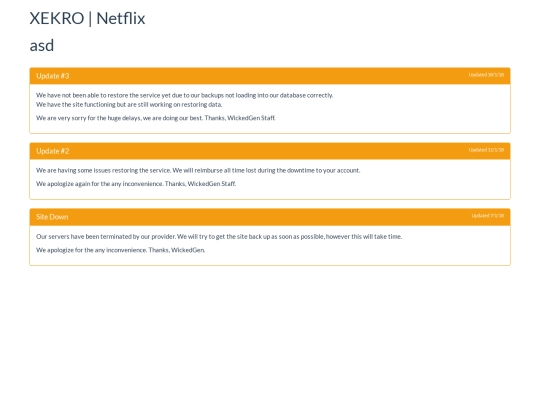Click the updated date in the Update #2 header
The height and width of the screenshot is (405, 540).
pos(486,150)
